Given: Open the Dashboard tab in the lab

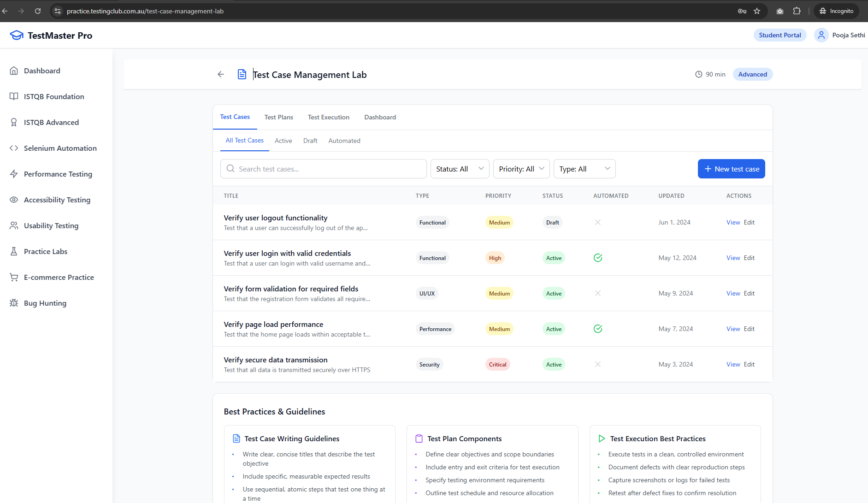Looking at the screenshot, I should 380,117.
